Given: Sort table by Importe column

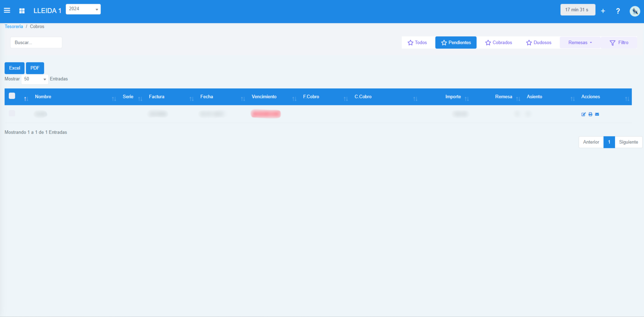Looking at the screenshot, I should (453, 97).
